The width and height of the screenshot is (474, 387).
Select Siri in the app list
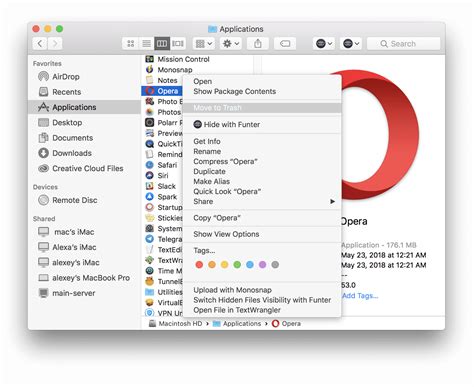157,176
